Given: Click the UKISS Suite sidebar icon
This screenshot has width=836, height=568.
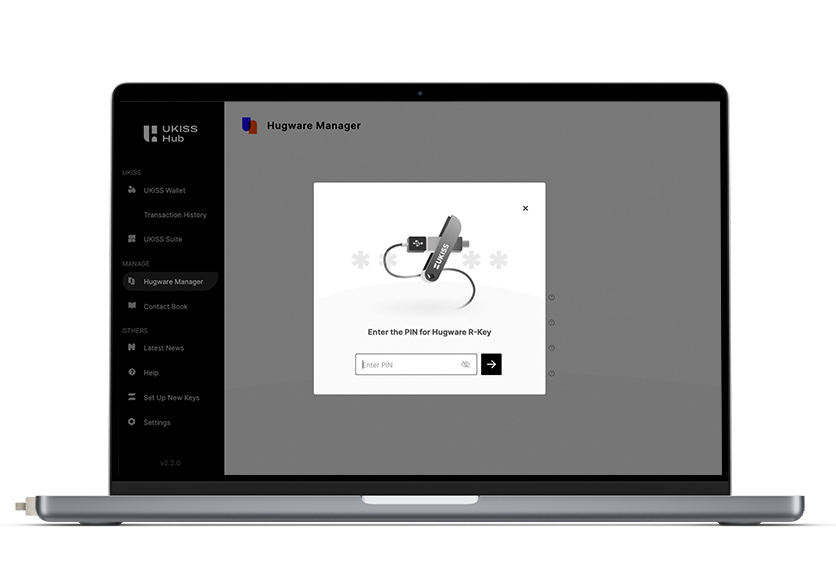Looking at the screenshot, I should [x=132, y=238].
